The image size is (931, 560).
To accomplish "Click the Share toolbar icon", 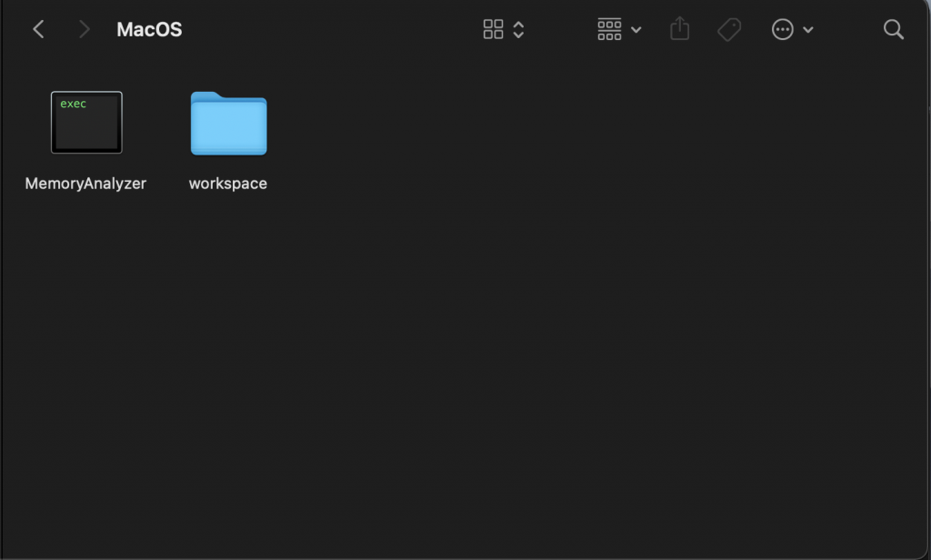I will click(x=680, y=28).
